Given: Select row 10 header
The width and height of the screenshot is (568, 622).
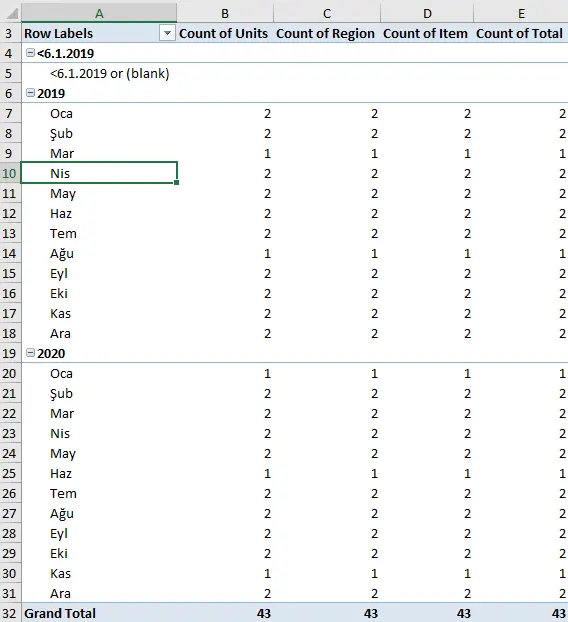Looking at the screenshot, I should tap(10, 173).
